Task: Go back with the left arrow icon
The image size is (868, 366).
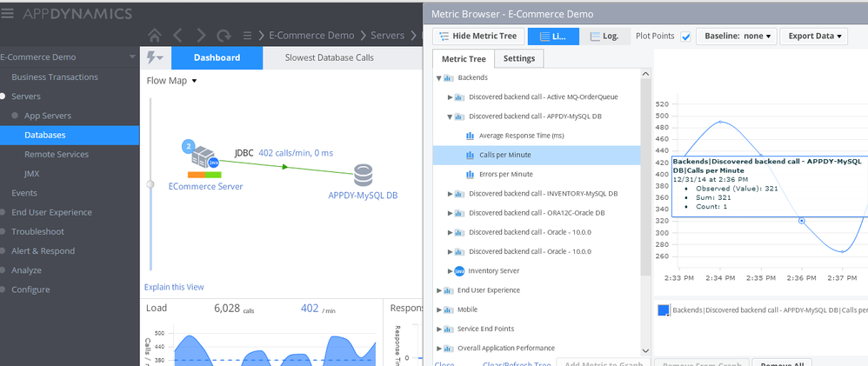Action: click(x=177, y=36)
